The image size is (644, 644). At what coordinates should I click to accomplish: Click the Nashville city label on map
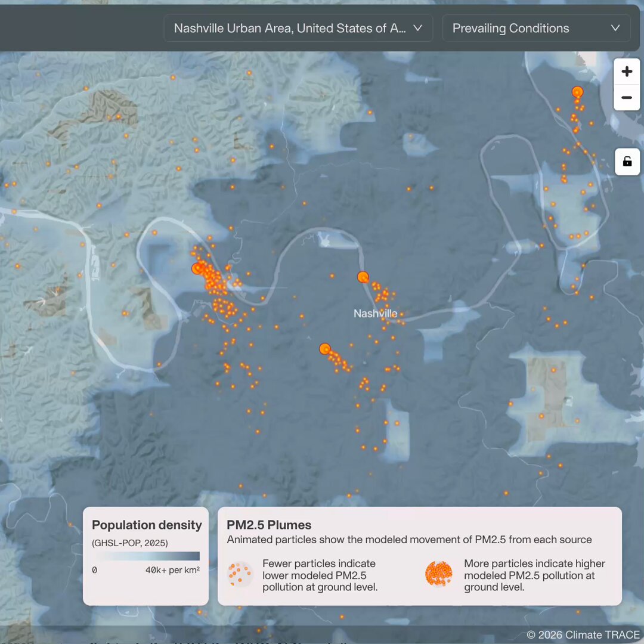376,314
